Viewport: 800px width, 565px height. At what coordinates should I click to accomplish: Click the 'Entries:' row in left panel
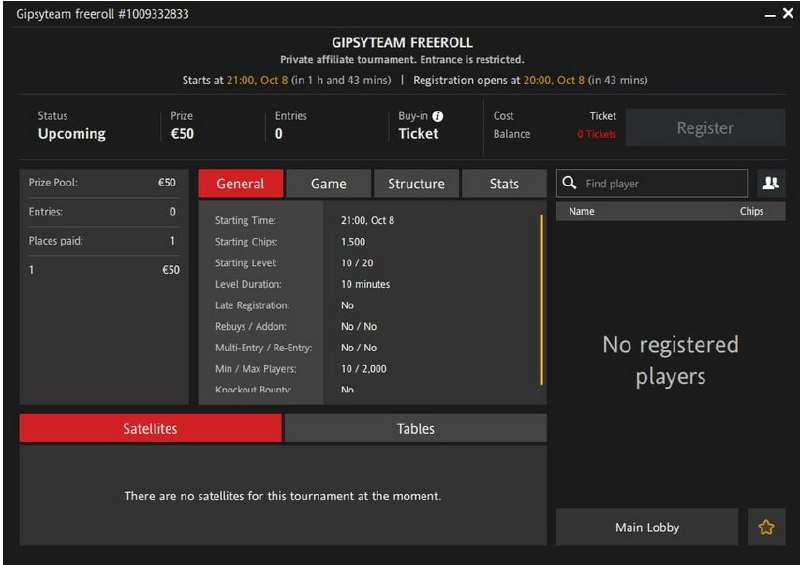[103, 212]
